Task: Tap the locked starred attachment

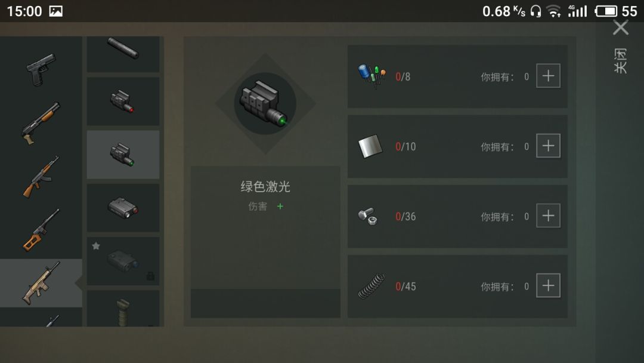Action: pyautogui.click(x=123, y=261)
